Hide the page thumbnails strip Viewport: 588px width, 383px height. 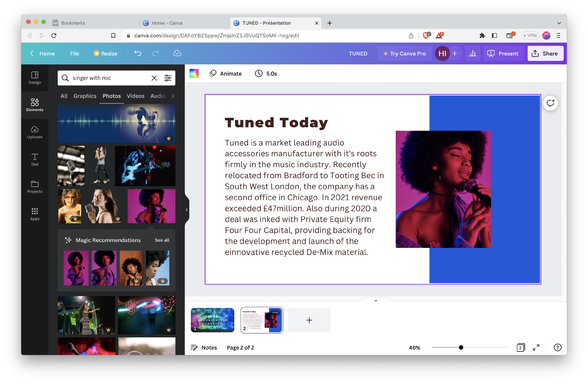click(376, 300)
